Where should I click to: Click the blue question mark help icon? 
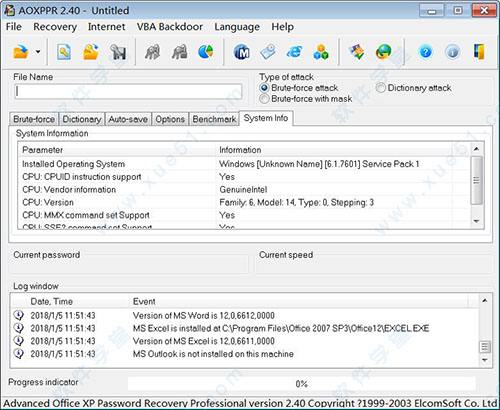pos(426,52)
